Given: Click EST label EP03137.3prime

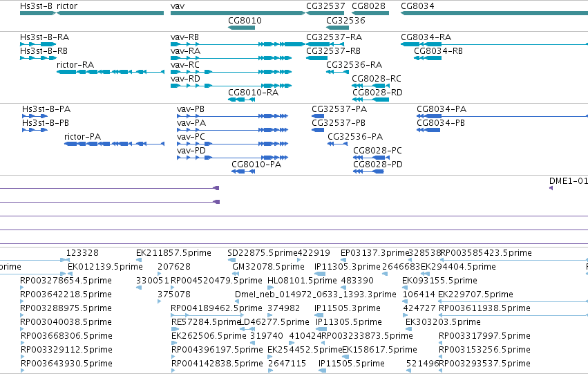Looking at the screenshot, I should (x=374, y=253).
